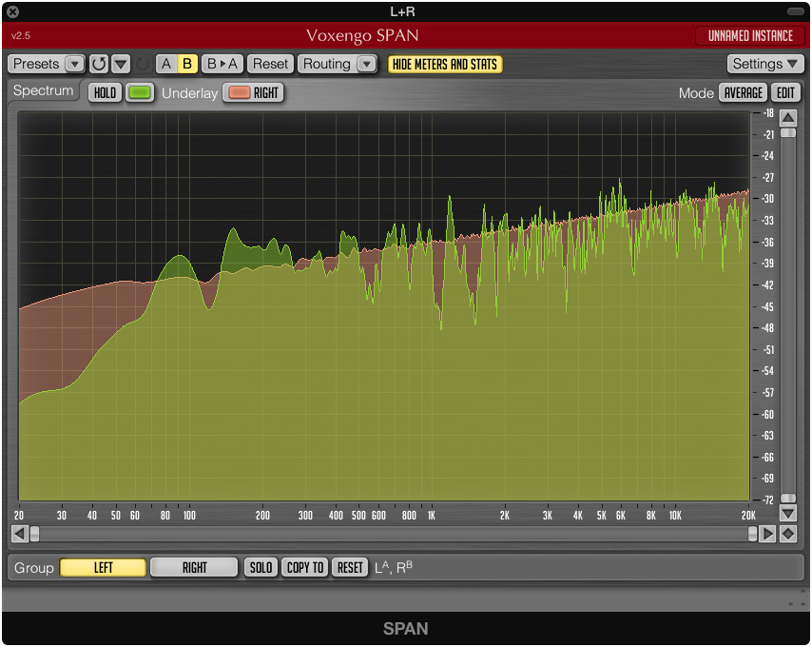
Task: Click the -72 dB scale label
Action: pyautogui.click(x=768, y=500)
